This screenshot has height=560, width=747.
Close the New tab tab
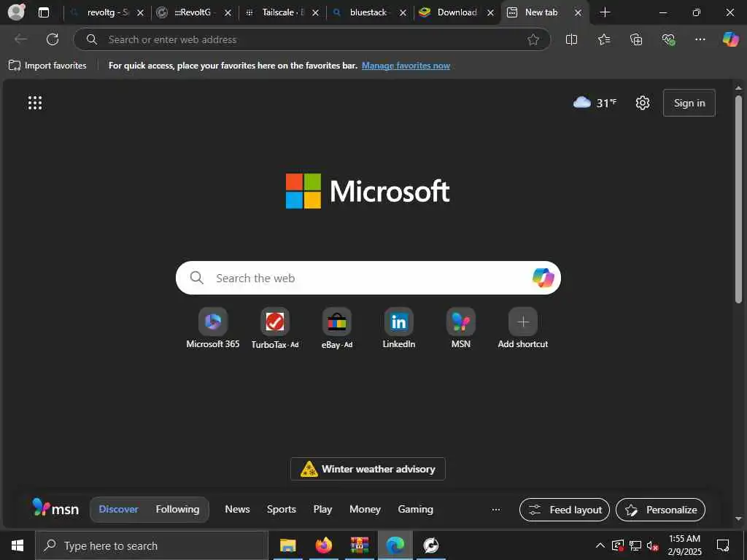pyautogui.click(x=578, y=13)
